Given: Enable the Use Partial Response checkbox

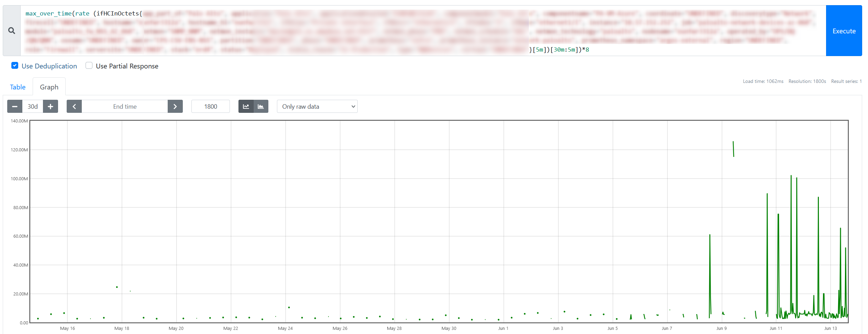Looking at the screenshot, I should 89,65.
